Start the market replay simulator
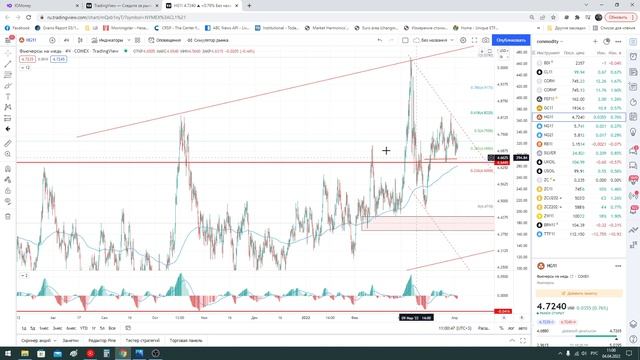640x360 pixels. pyautogui.click(x=207, y=40)
